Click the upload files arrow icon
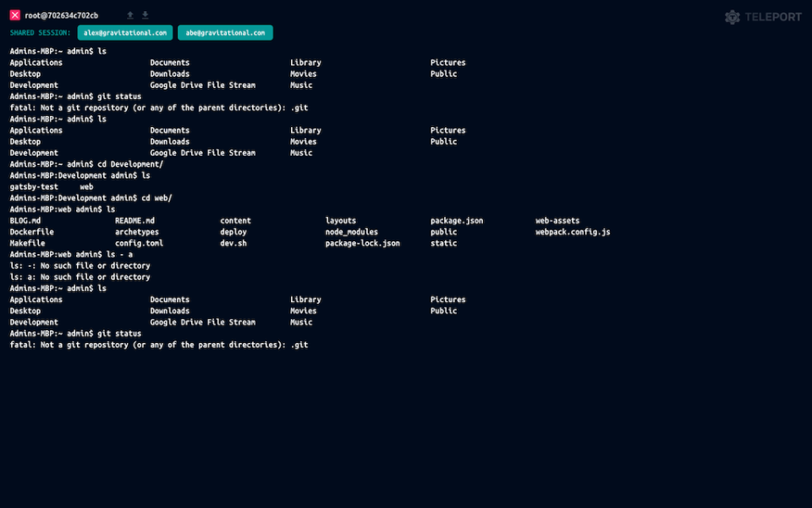Viewport: 812px width, 508px height. point(130,15)
